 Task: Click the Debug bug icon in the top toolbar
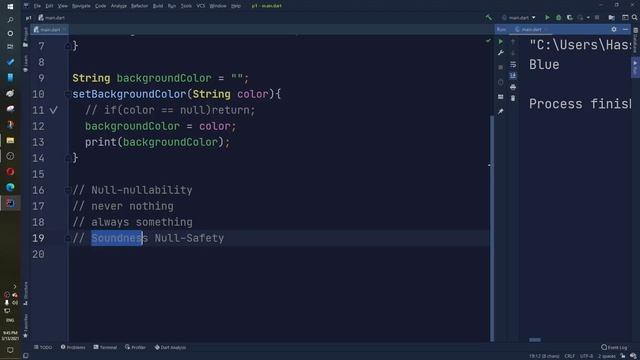[558, 18]
